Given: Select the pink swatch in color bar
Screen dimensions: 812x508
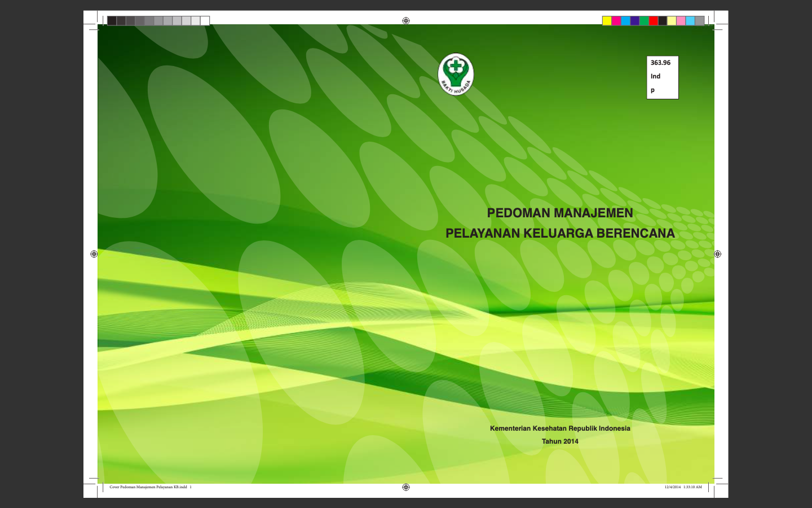Looking at the screenshot, I should pyautogui.click(x=681, y=21).
